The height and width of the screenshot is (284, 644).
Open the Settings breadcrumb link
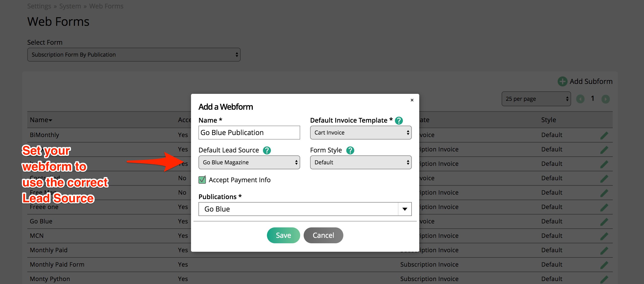[39, 6]
